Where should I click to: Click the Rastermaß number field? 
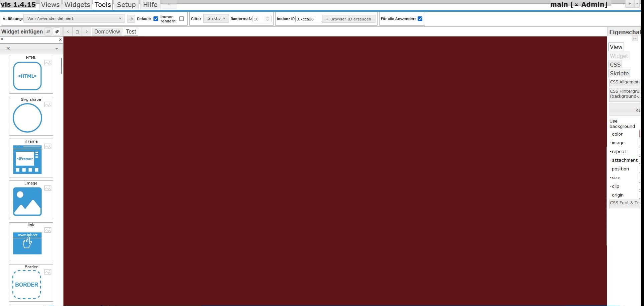coord(259,19)
